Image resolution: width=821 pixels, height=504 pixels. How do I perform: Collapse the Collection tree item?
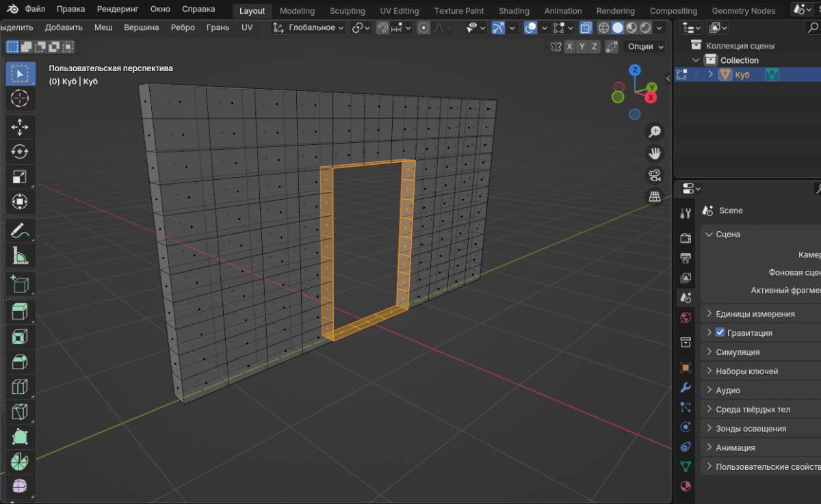[696, 60]
